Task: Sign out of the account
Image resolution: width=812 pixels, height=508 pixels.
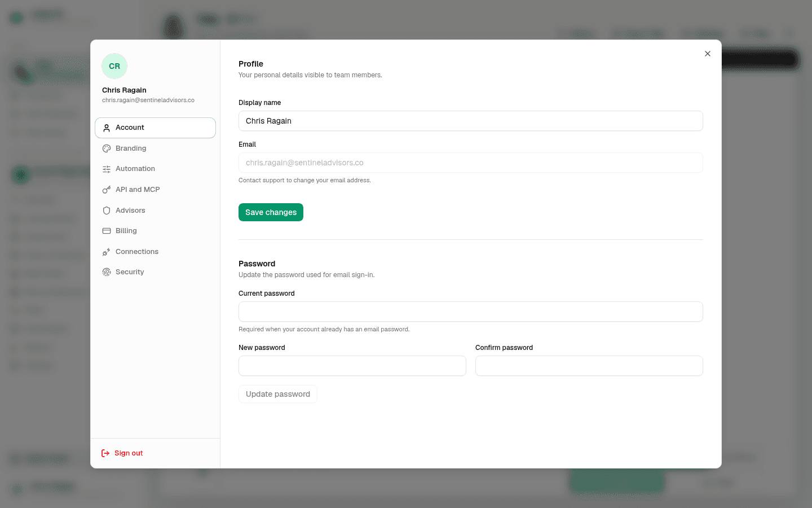Action: [122, 453]
